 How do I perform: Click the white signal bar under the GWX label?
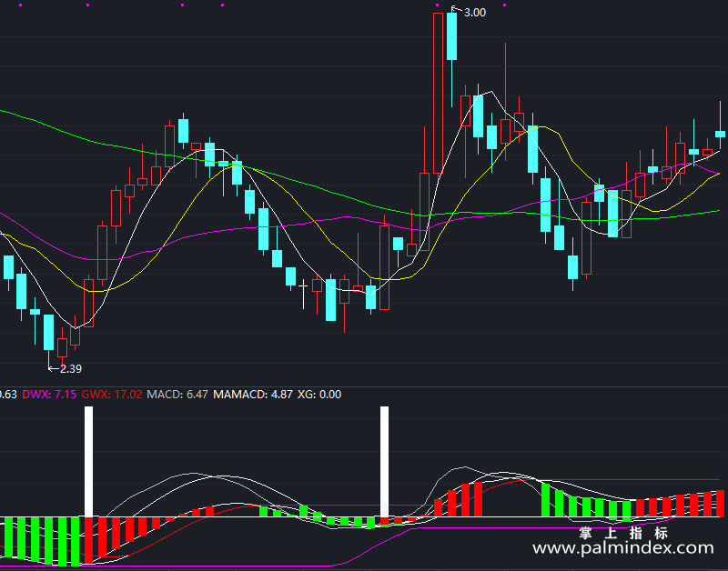pos(88,462)
